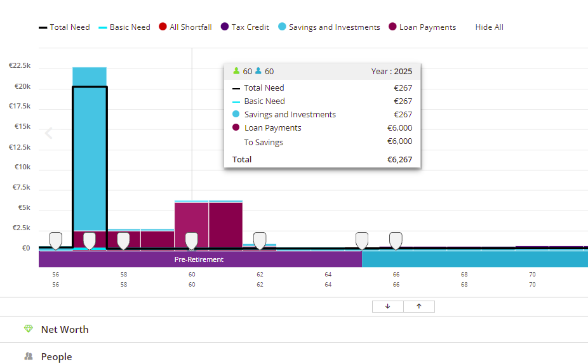Click the People section icon

pyautogui.click(x=29, y=356)
